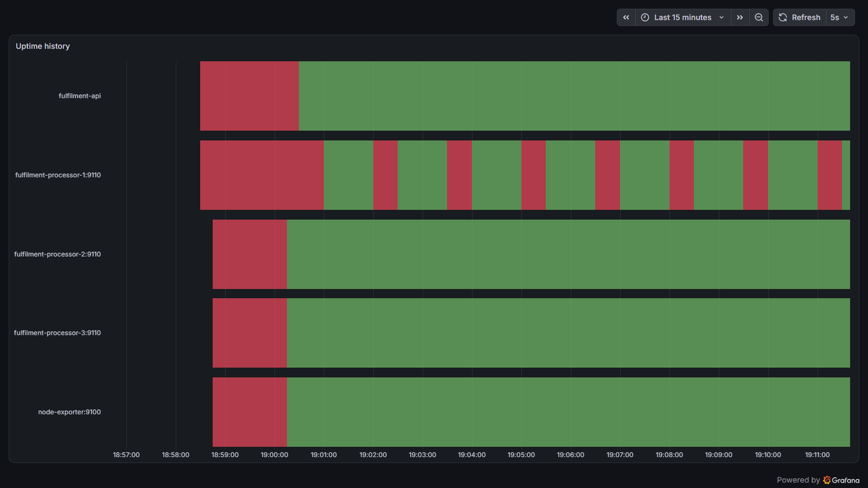Shift time range backward with double-left arrows
Viewport: 868px width, 488px height.
(x=626, y=17)
